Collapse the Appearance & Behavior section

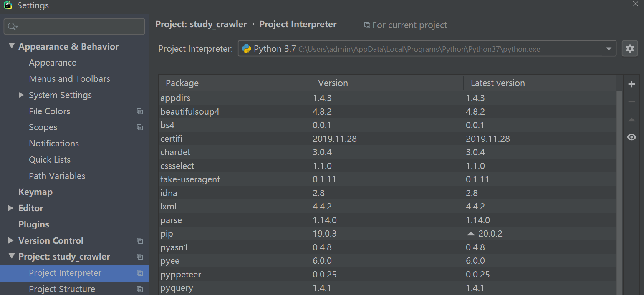pos(11,46)
